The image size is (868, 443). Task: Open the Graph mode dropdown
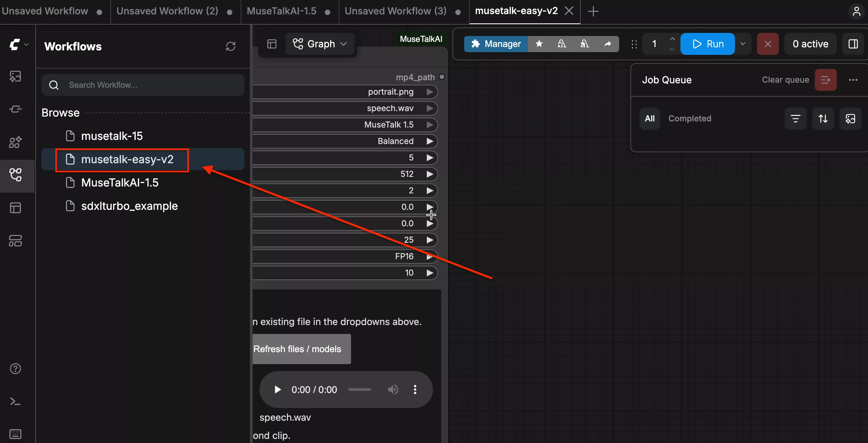pyautogui.click(x=320, y=44)
